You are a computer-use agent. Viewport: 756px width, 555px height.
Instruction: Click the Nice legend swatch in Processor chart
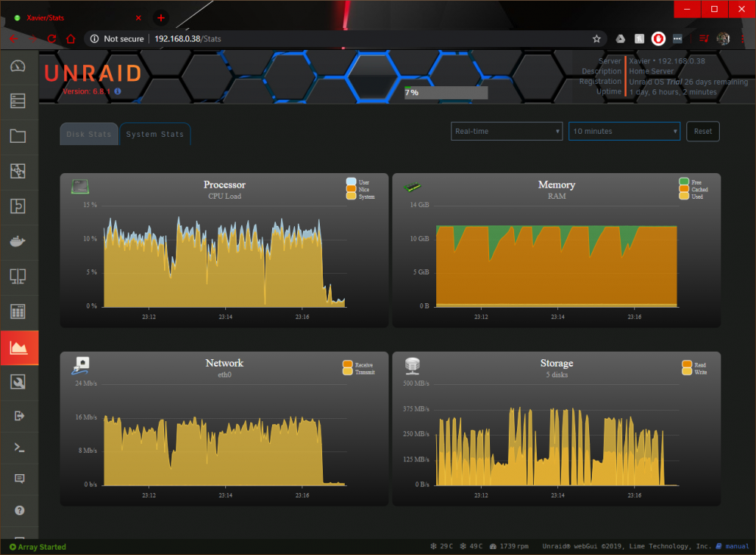351,189
